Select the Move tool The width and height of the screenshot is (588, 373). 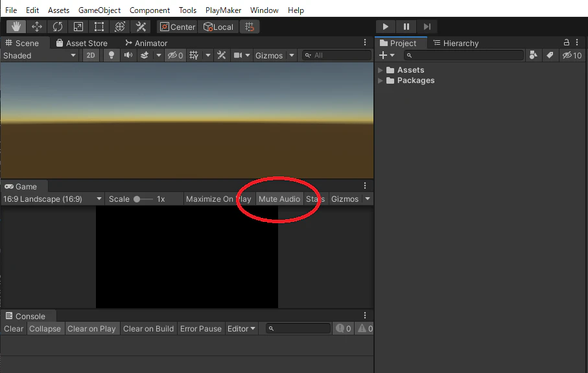(37, 27)
